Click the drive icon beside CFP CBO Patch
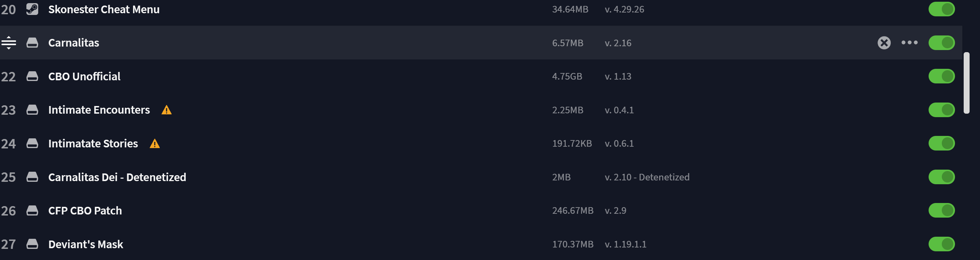The height and width of the screenshot is (260, 980). [x=32, y=211]
